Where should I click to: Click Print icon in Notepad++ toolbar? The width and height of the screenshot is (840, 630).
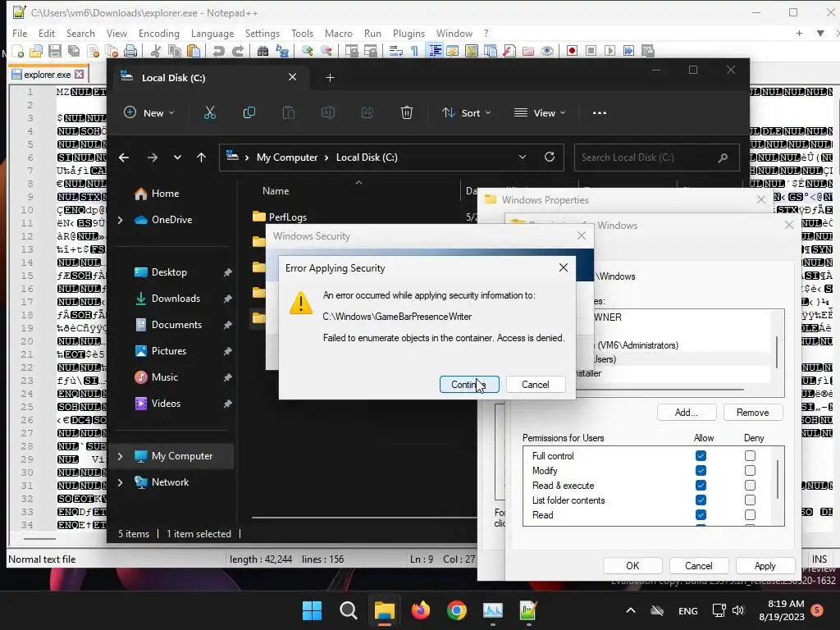click(x=130, y=51)
